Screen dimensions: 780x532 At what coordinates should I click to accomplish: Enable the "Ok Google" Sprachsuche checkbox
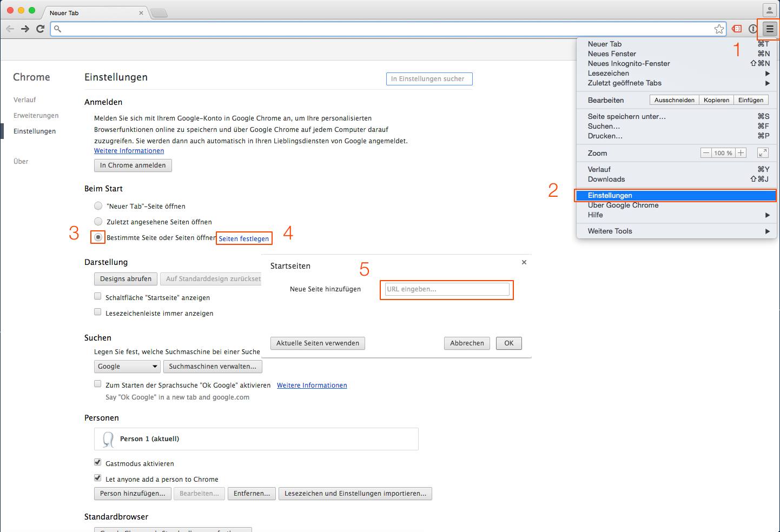[x=98, y=384]
